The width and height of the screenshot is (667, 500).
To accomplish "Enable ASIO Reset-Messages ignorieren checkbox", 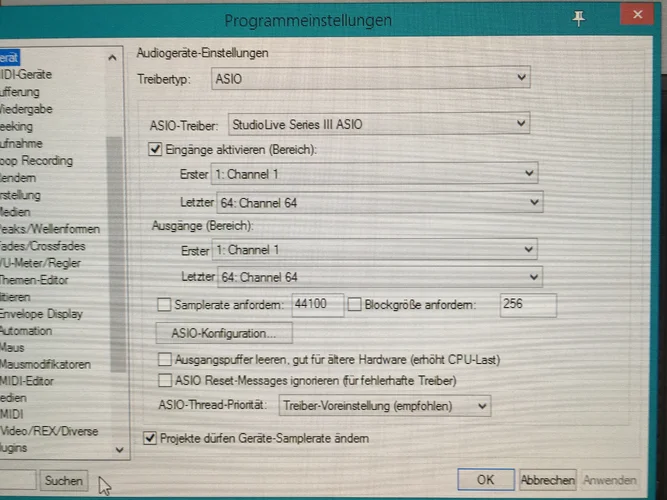I will point(165,380).
